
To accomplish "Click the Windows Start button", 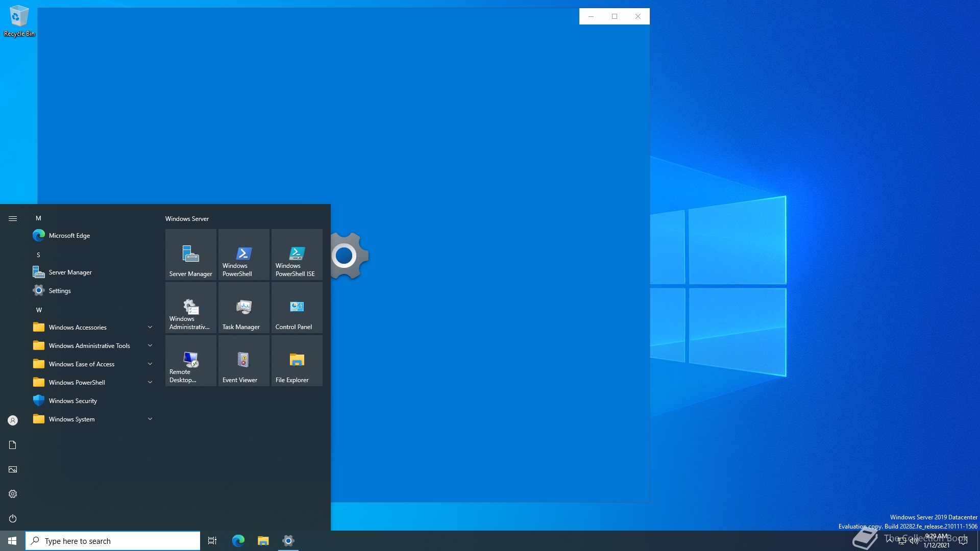I will click(x=12, y=541).
